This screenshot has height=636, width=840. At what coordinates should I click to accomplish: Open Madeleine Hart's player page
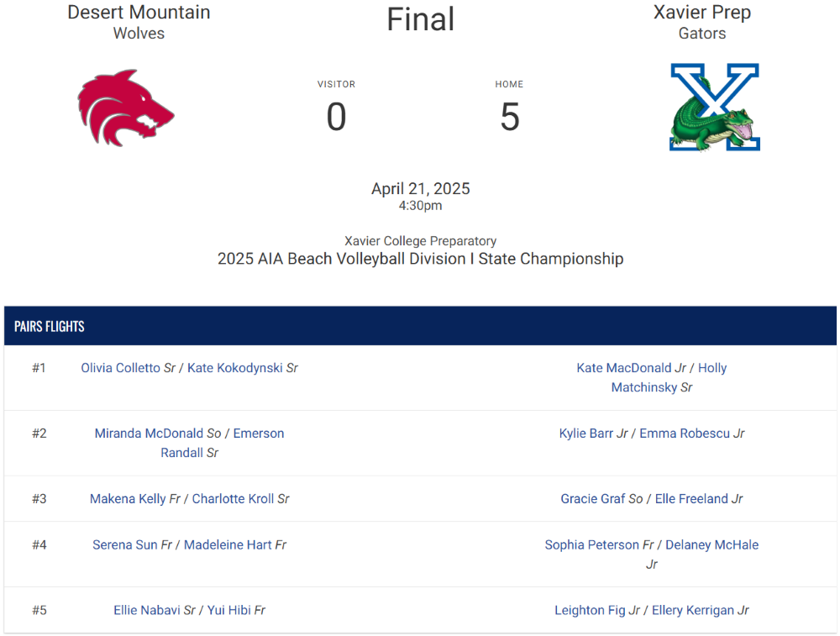tap(228, 545)
